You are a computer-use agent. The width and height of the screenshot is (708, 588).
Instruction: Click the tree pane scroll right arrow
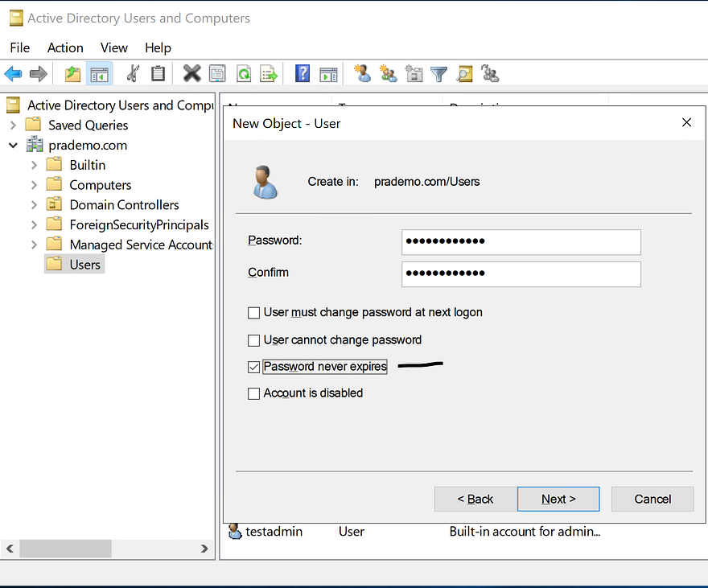click(204, 549)
